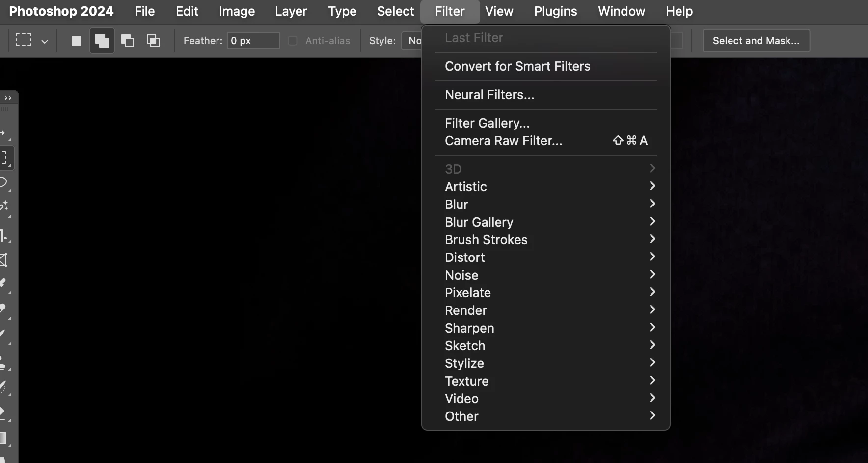Pick the Intersect with selection icon
Screen dimensions: 868x463
[153, 41]
